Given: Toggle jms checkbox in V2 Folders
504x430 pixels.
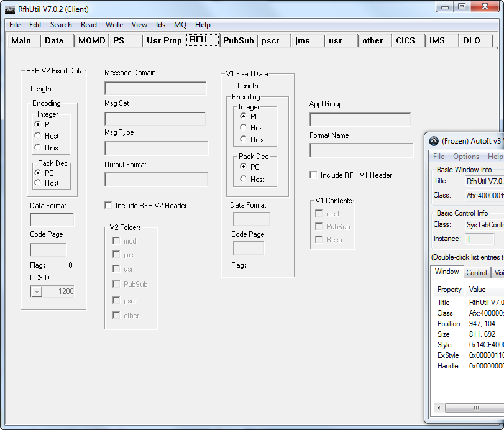Looking at the screenshot, I should click(116, 255).
